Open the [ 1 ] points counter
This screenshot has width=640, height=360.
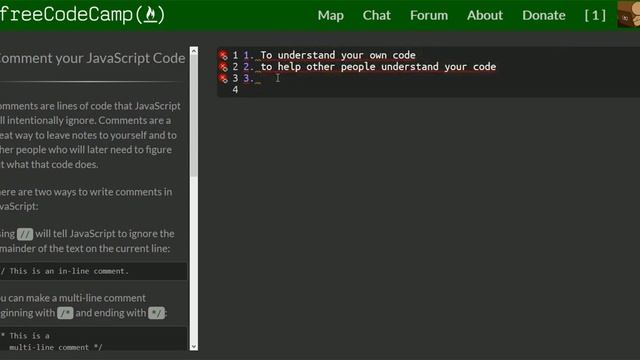click(595, 16)
